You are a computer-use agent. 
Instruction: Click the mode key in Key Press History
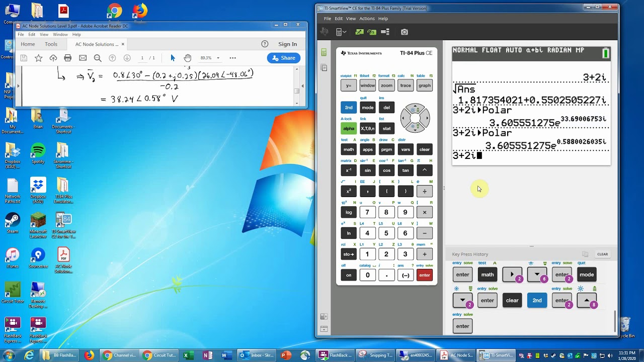tap(587, 275)
